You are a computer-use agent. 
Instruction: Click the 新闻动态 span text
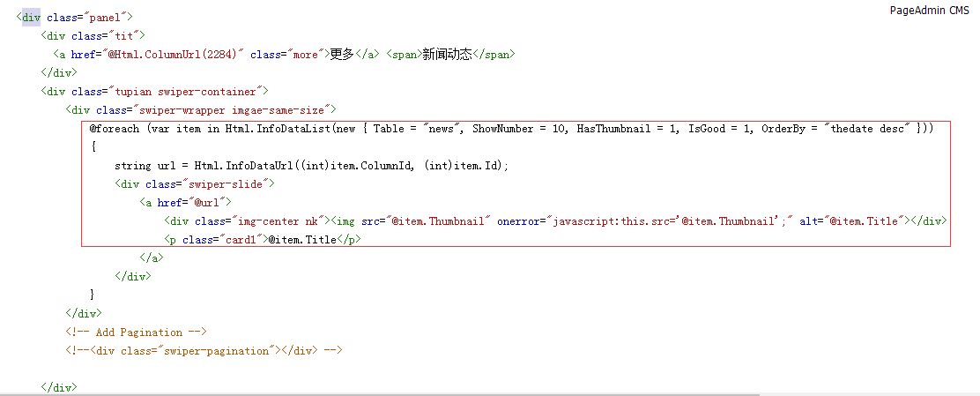[447, 55]
